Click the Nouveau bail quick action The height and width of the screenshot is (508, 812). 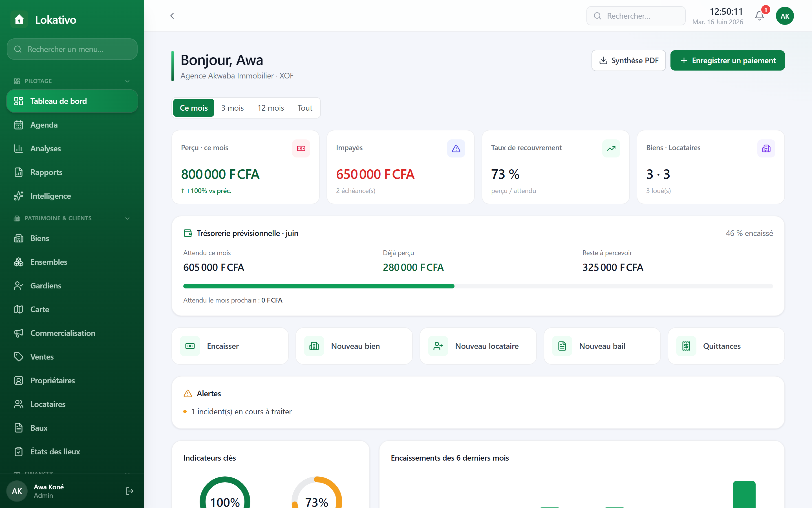602,346
